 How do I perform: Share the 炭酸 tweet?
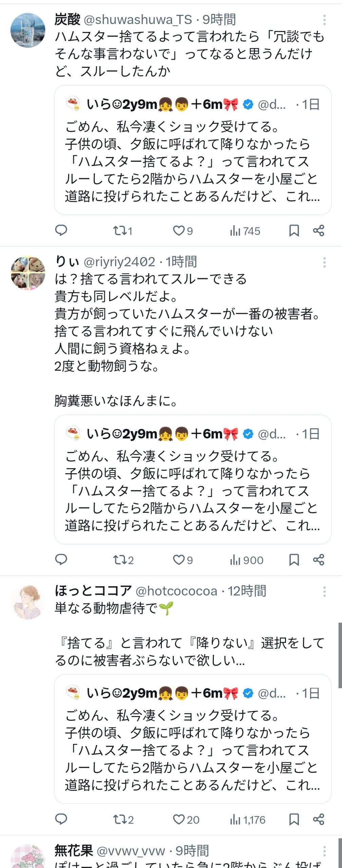tap(319, 231)
